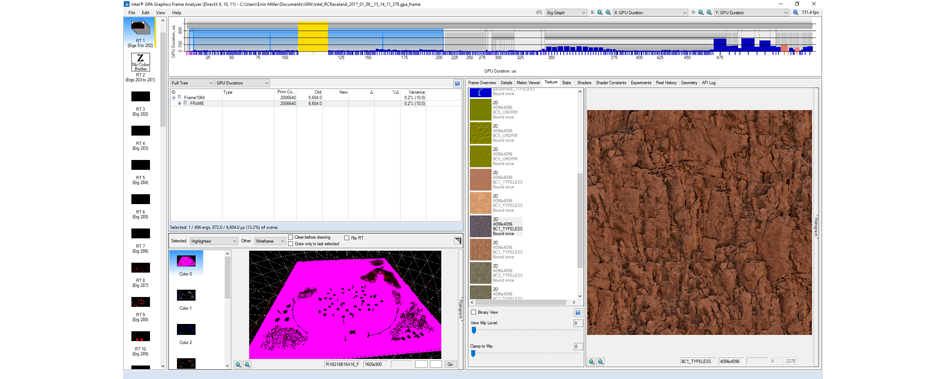Zoom out on the Y axis graph

[x=708, y=12]
